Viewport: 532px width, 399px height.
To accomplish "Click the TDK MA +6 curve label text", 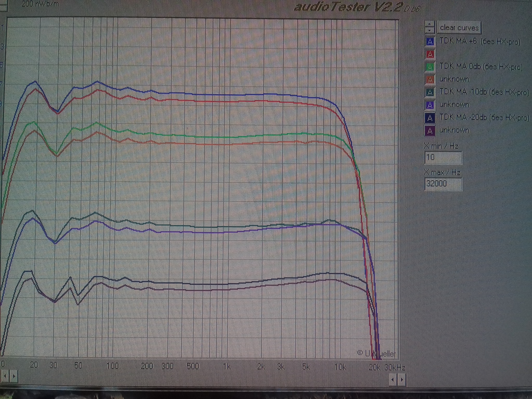I will point(480,41).
